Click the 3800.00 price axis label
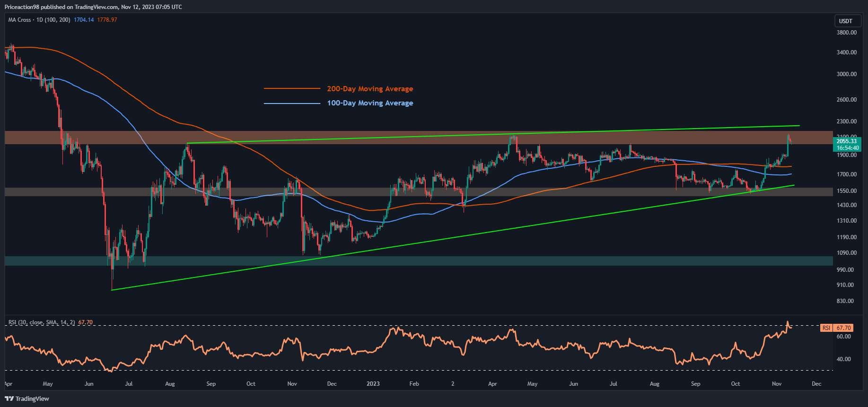868x407 pixels. (x=847, y=33)
